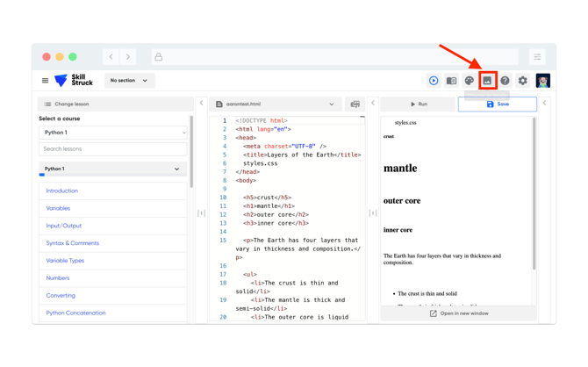Open the book reader icon
Screen dimensions: 588x367
coord(451,81)
